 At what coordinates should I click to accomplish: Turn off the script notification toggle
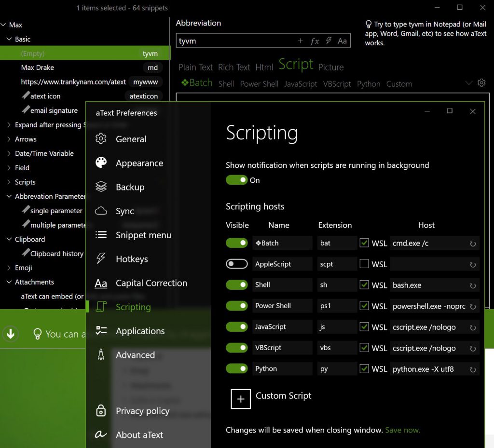(236, 180)
